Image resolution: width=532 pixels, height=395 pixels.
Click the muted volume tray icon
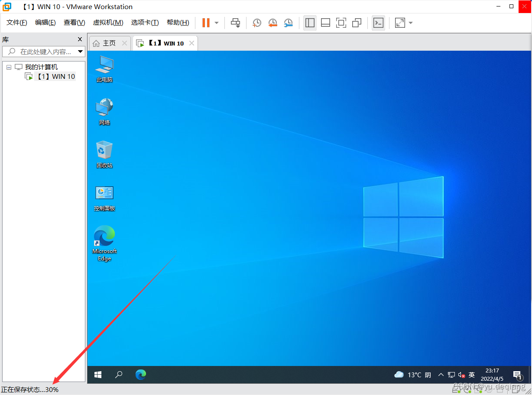tap(461, 375)
